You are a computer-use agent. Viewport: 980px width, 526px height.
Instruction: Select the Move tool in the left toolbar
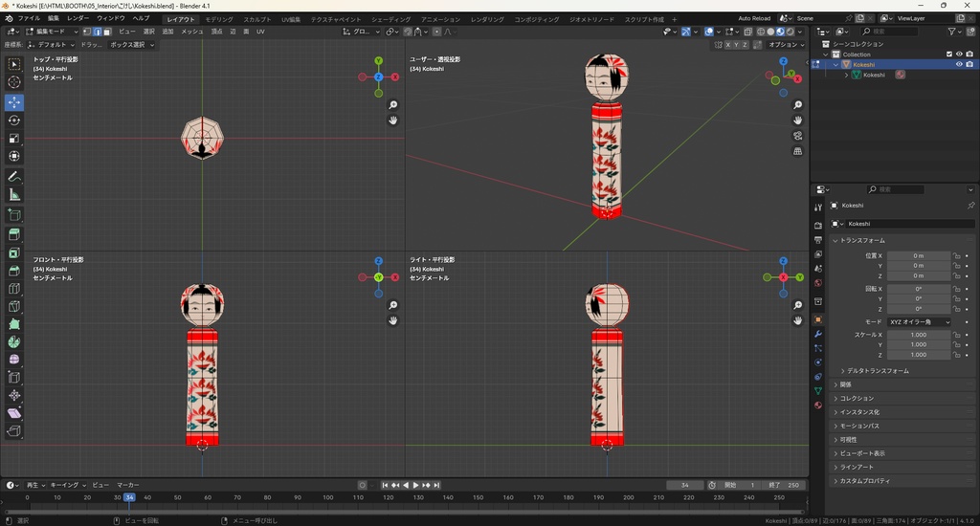pyautogui.click(x=14, y=101)
